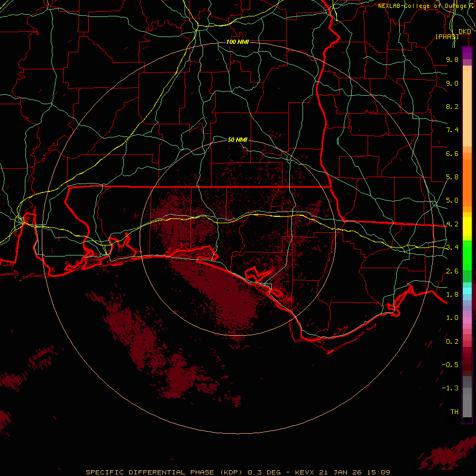Click the 5.0 value on the scale
The width and height of the screenshot is (476, 476).
coord(452,200)
